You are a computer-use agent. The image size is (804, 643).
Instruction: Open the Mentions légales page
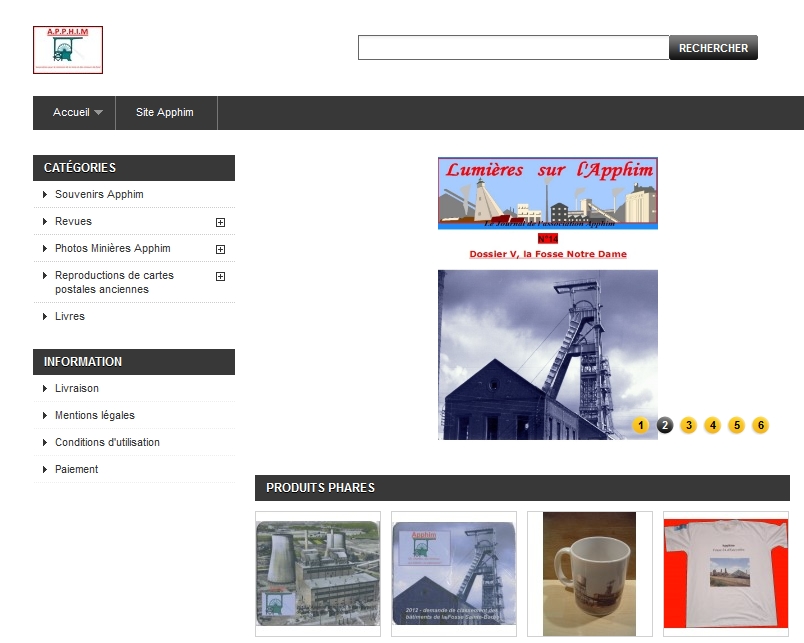(x=95, y=415)
